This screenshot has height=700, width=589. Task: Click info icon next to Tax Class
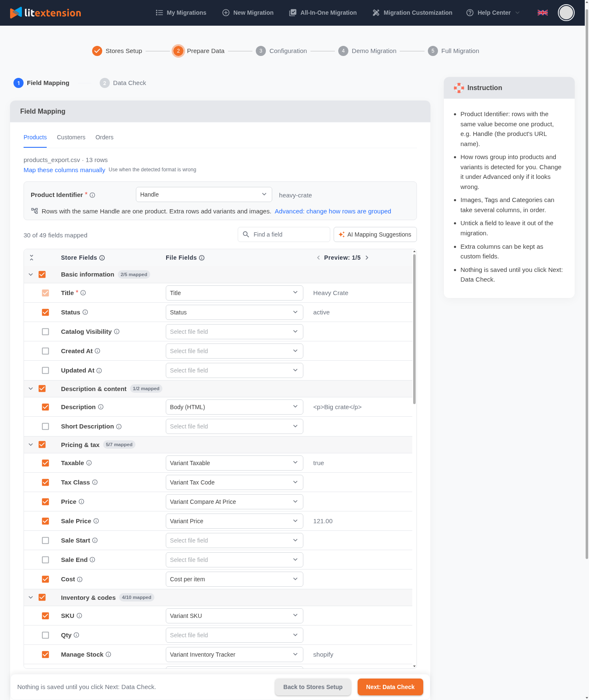[95, 482]
